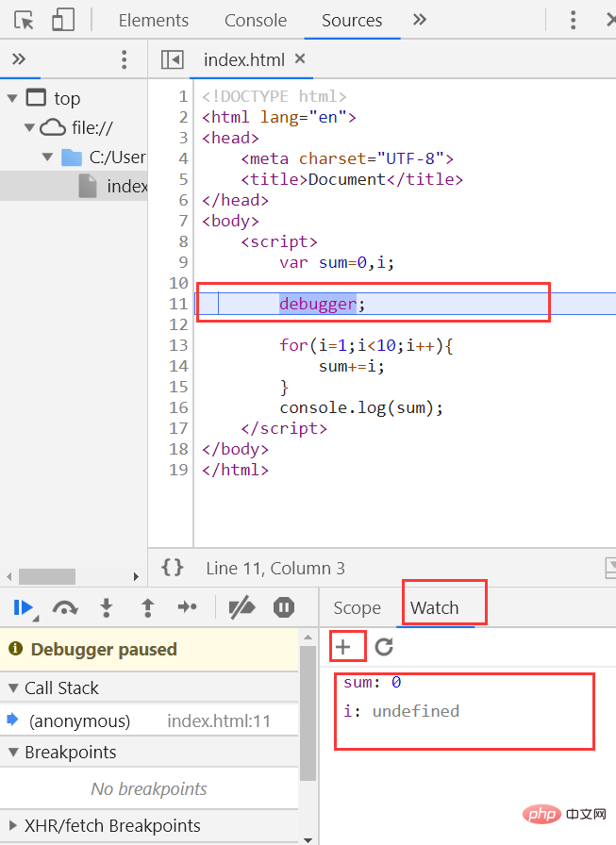Click the top frame window icon

pos(36,97)
